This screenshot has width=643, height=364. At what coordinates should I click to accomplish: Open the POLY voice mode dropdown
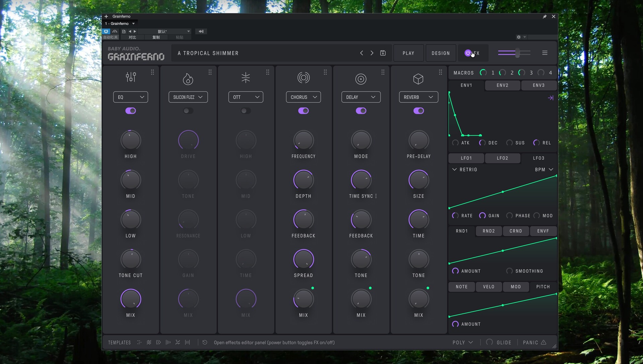point(462,342)
